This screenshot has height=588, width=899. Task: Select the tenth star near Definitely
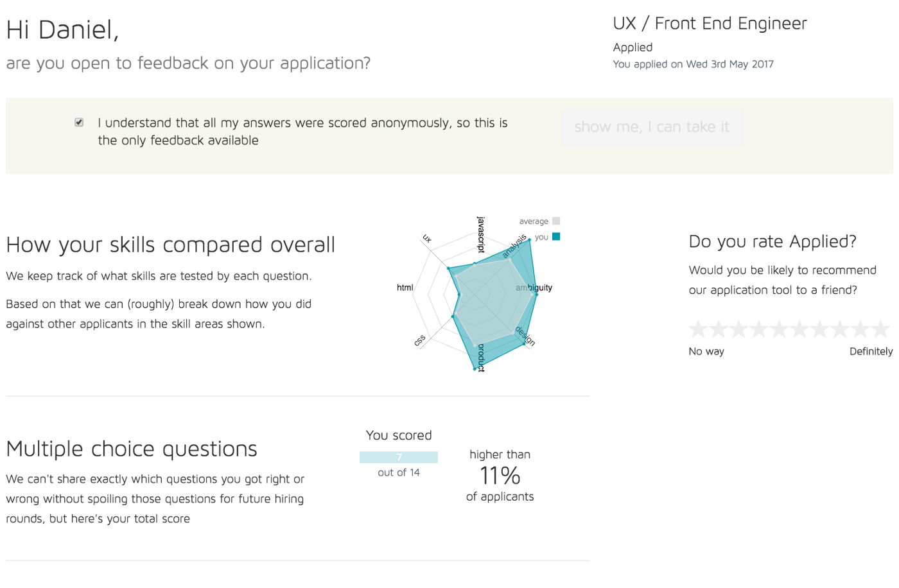tap(881, 329)
